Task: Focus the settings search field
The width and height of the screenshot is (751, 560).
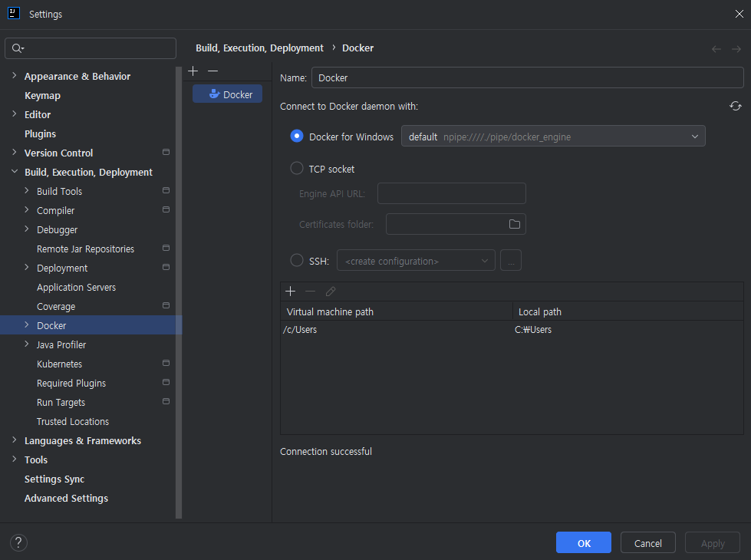Action: [x=91, y=48]
